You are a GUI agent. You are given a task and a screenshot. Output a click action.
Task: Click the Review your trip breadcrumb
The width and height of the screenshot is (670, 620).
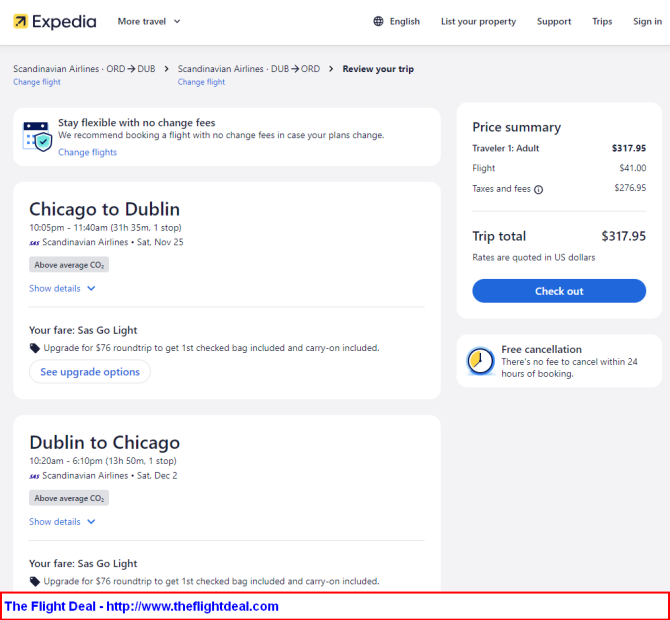(378, 69)
